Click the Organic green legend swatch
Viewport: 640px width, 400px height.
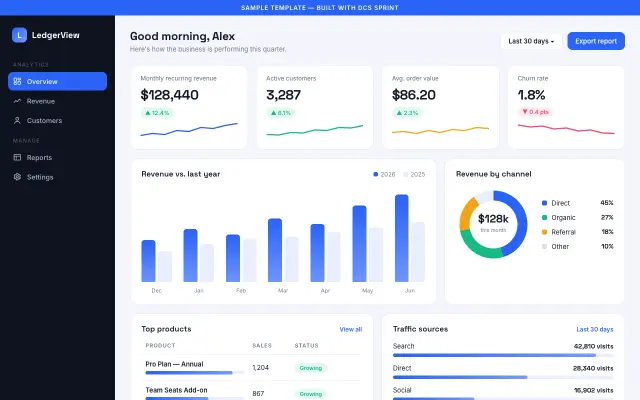(544, 218)
